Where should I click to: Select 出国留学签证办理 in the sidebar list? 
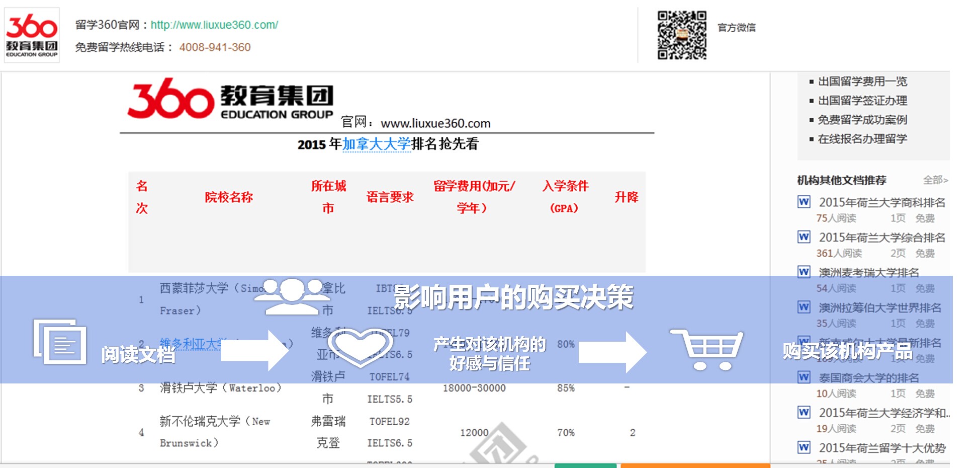click(862, 101)
